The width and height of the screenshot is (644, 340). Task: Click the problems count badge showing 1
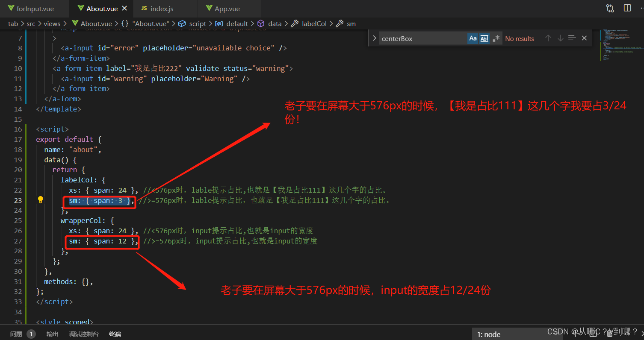(x=31, y=334)
